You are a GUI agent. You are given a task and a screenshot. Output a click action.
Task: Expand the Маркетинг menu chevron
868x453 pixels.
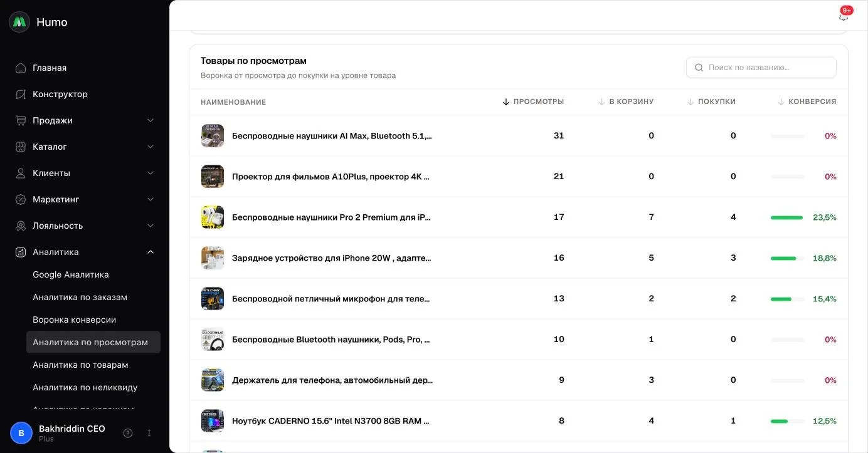pos(151,199)
